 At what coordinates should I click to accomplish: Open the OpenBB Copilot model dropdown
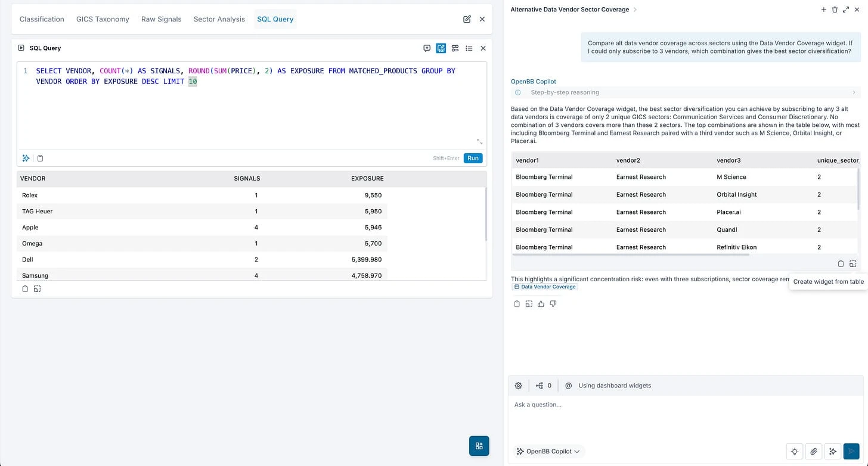click(x=548, y=451)
